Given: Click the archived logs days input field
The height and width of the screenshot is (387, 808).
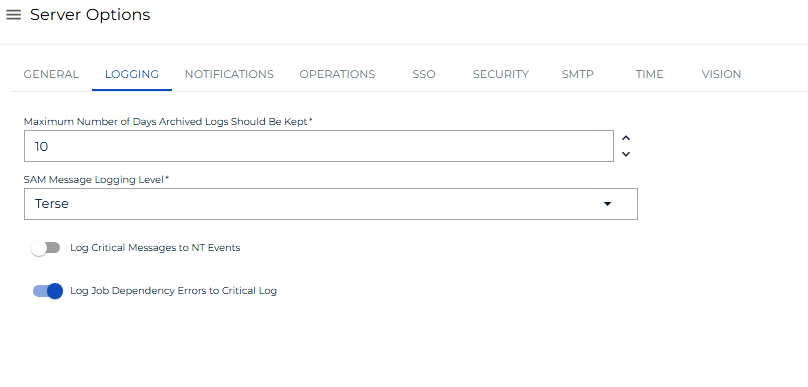Looking at the screenshot, I should click(x=318, y=146).
